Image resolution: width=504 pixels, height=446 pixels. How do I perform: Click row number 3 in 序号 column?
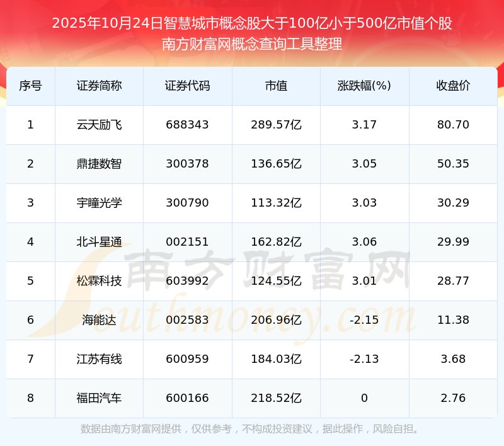point(30,203)
